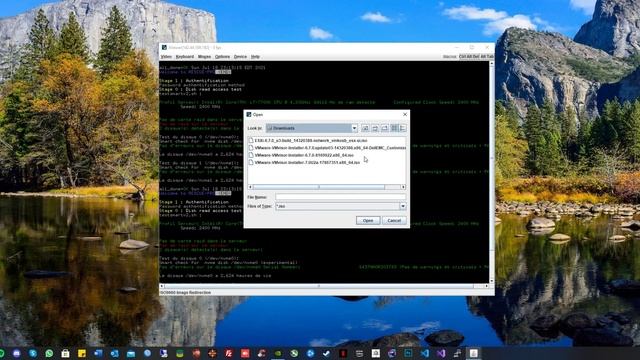Open Sticky Notes from the taskbar
Screen dimensions: 640x360
(x=82, y=353)
